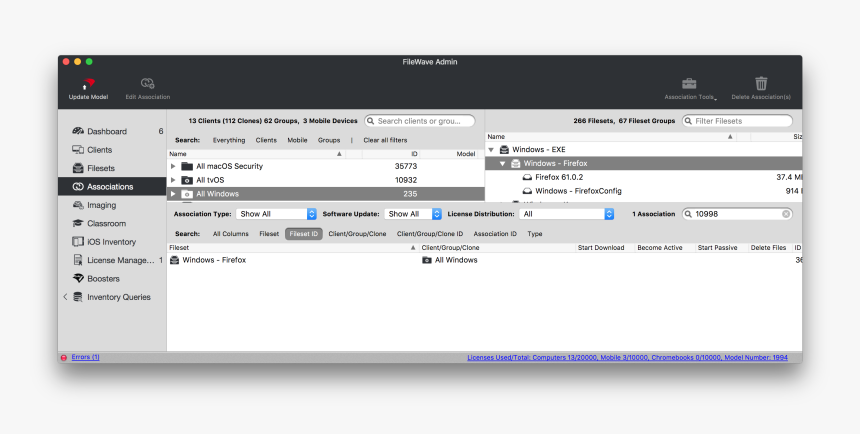Viewport: 860px width, 434px height.
Task: Click the Delete Association(s) trash icon
Action: [x=761, y=83]
